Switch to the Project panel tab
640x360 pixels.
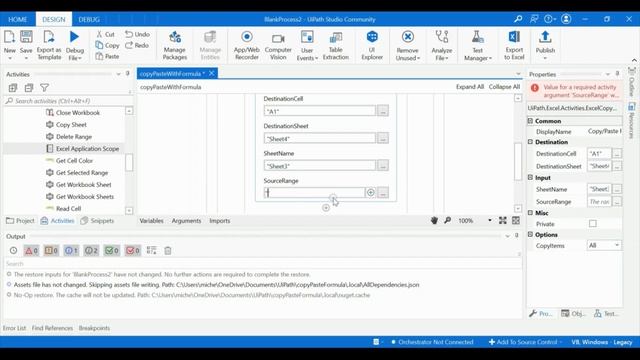20,220
